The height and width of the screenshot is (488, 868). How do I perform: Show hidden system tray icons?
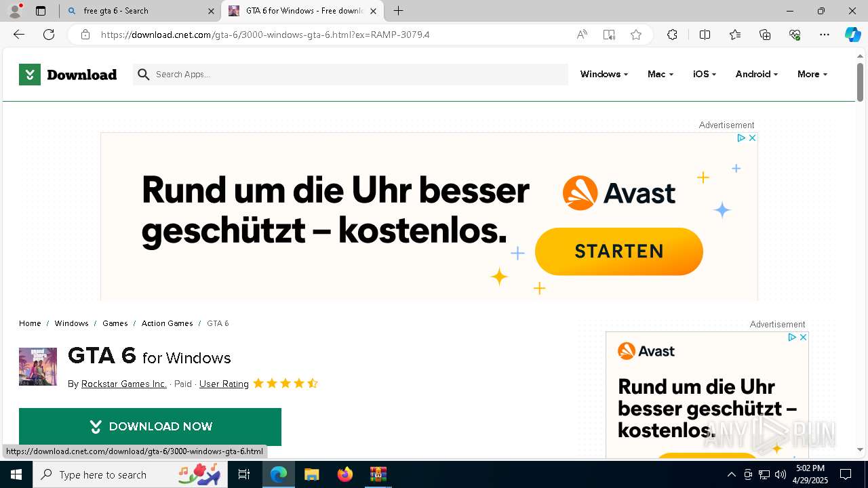731,474
